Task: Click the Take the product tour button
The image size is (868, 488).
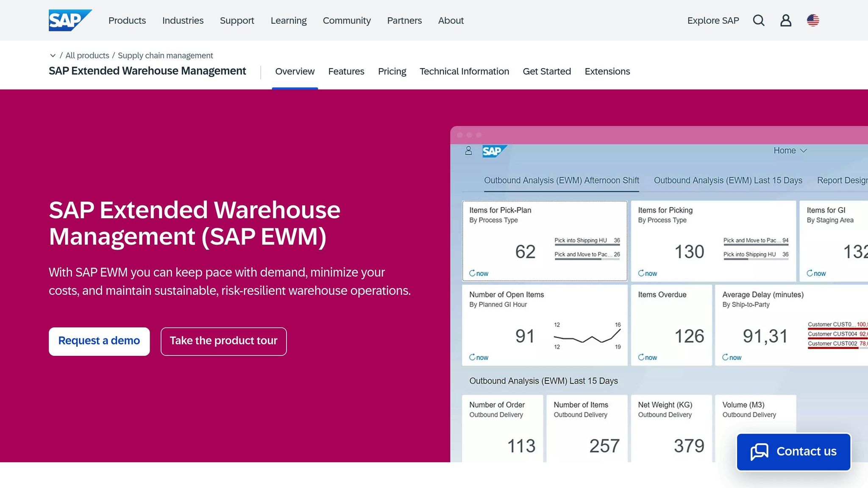Action: coord(223,341)
